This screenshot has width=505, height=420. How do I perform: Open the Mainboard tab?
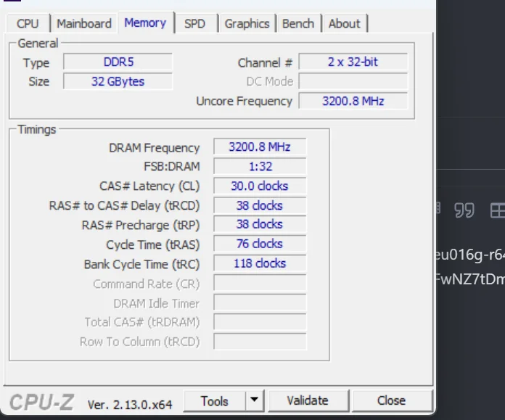pos(84,23)
